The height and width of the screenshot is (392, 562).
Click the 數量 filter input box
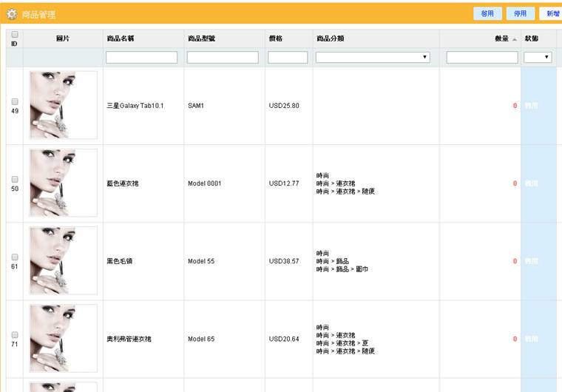[x=481, y=57]
